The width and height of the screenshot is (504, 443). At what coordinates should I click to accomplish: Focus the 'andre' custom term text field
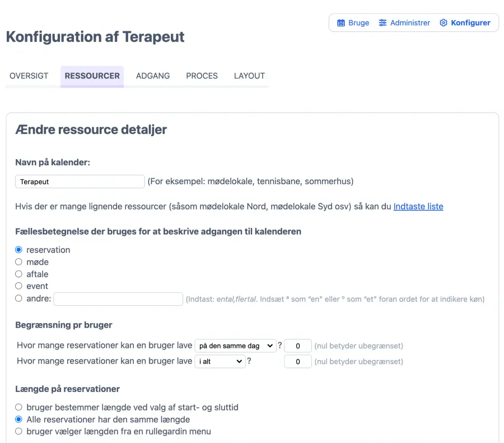118,299
